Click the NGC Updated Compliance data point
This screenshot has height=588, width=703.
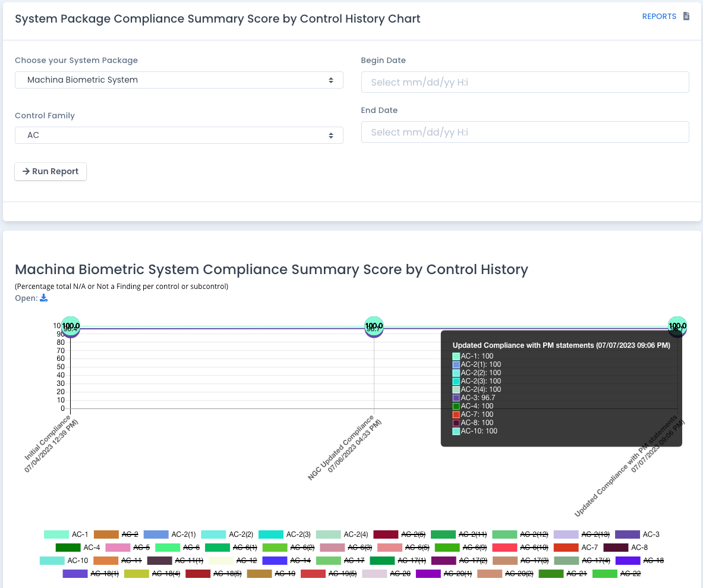click(x=374, y=326)
